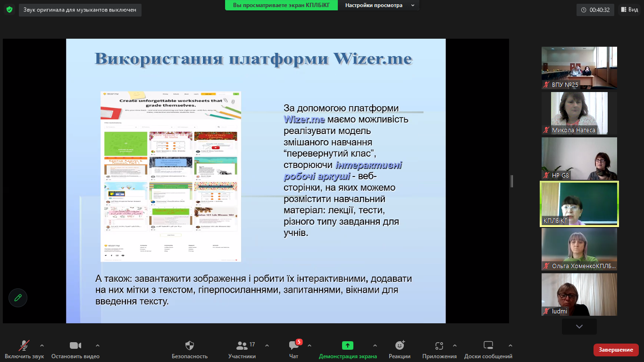Viewport: 644px width, 362px height.
Task: Open the Реакции reactions menu
Action: point(400,350)
